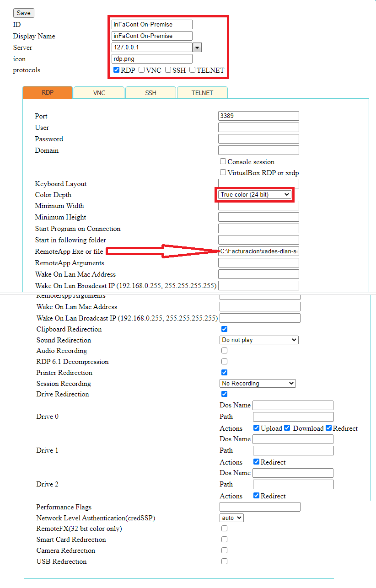Edit the Display Name field
The height and width of the screenshot is (588, 376).
click(152, 36)
